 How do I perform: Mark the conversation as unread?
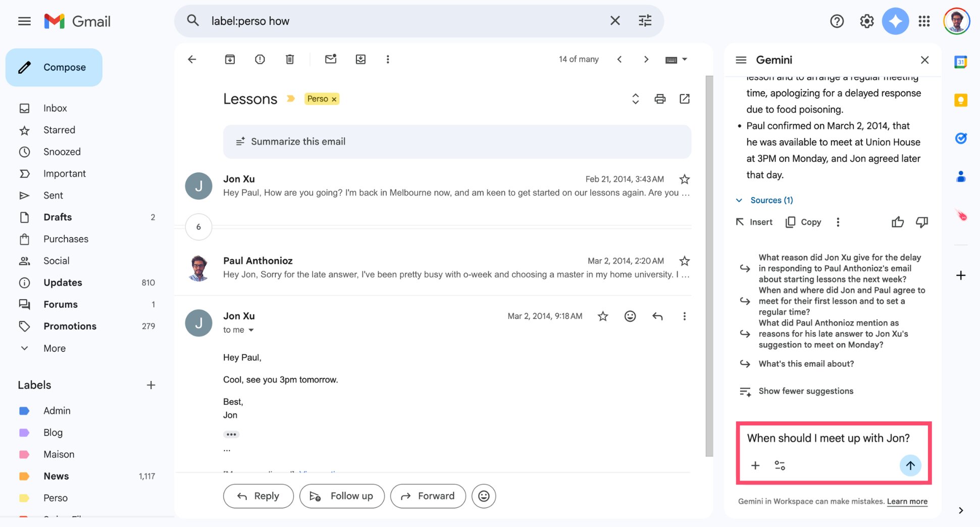331,59
